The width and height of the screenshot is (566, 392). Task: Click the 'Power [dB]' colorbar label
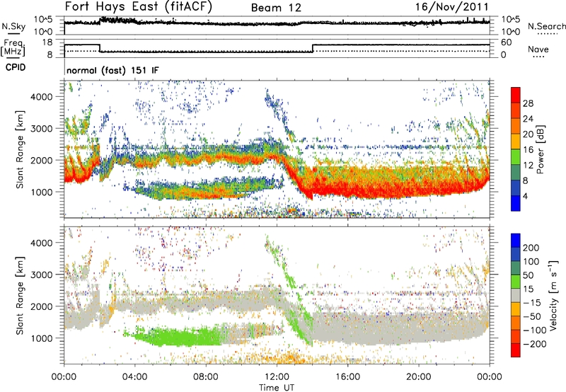pyautogui.click(x=540, y=149)
